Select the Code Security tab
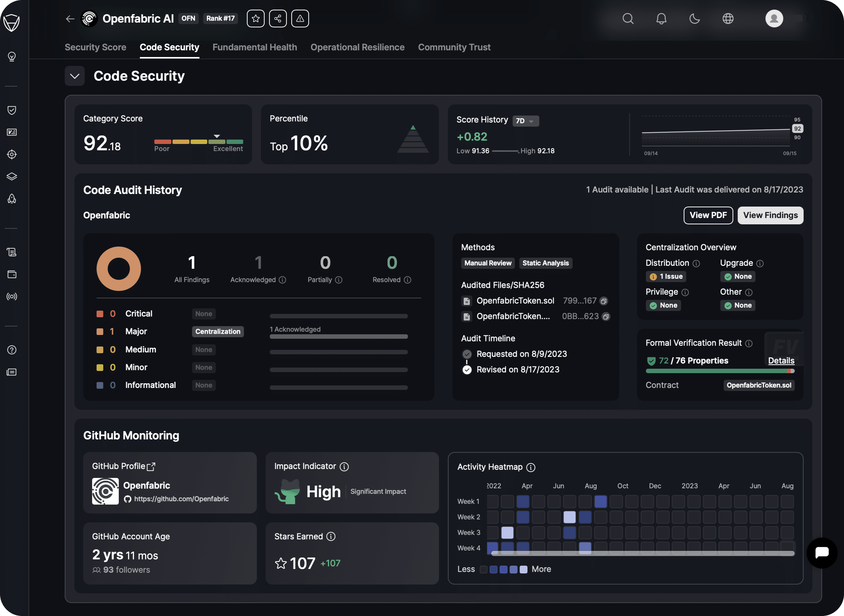This screenshot has width=844, height=616. [x=169, y=47]
